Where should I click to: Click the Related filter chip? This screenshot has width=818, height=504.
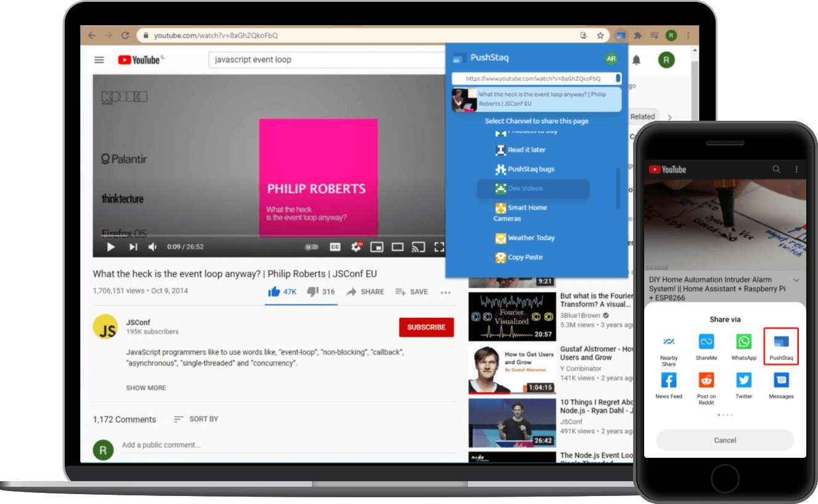point(642,116)
